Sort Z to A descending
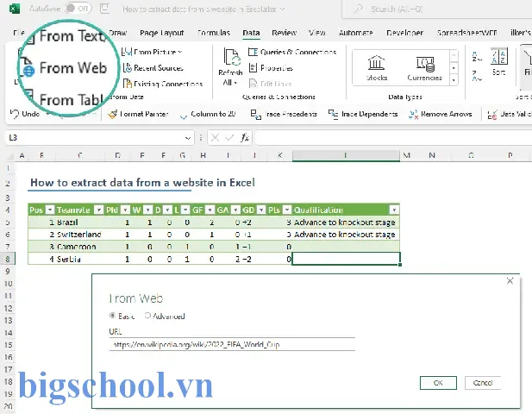The image size is (532, 414). 476,75
